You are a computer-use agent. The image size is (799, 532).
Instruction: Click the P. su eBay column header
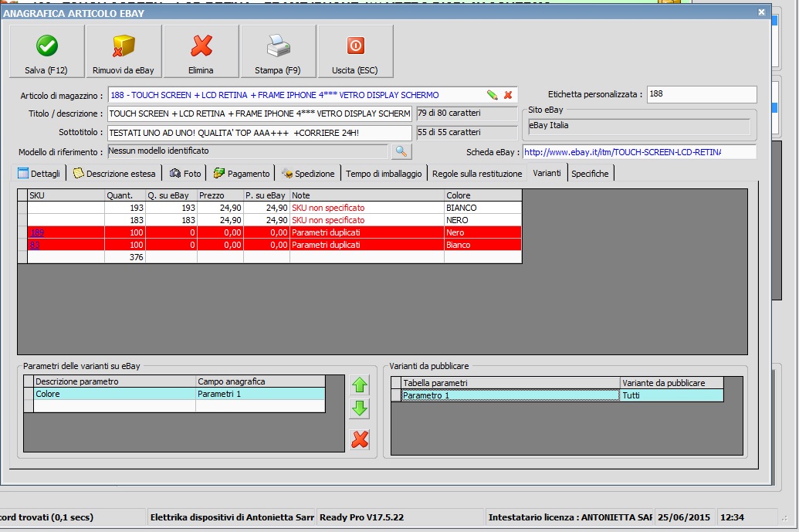point(266,195)
